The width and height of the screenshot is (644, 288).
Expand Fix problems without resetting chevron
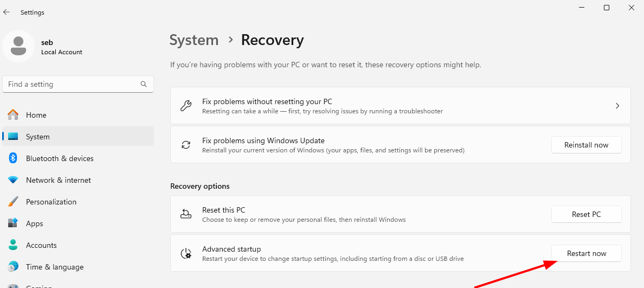617,106
